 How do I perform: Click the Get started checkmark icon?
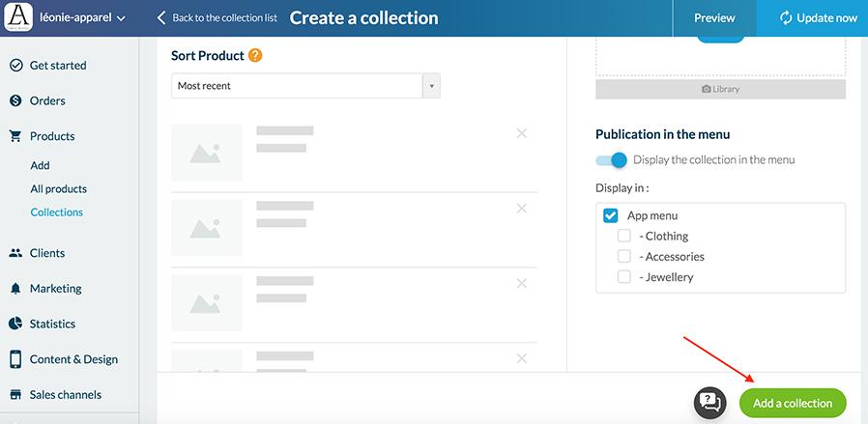click(x=15, y=66)
